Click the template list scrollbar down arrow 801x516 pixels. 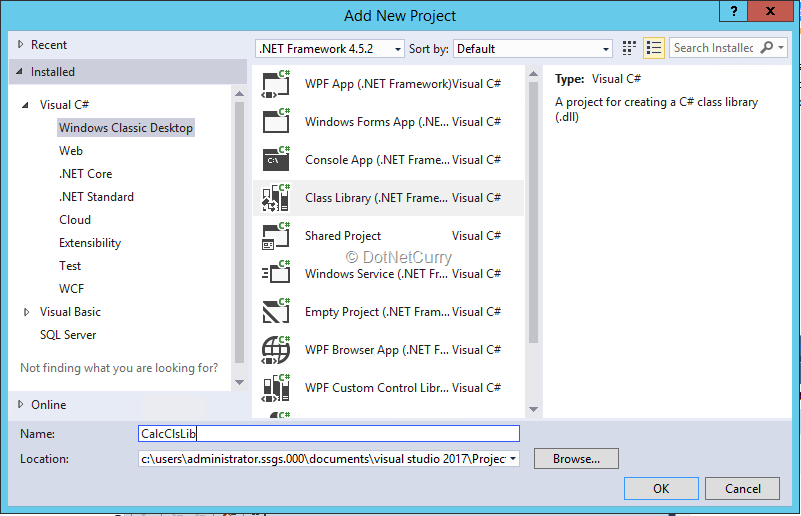pyautogui.click(x=533, y=409)
